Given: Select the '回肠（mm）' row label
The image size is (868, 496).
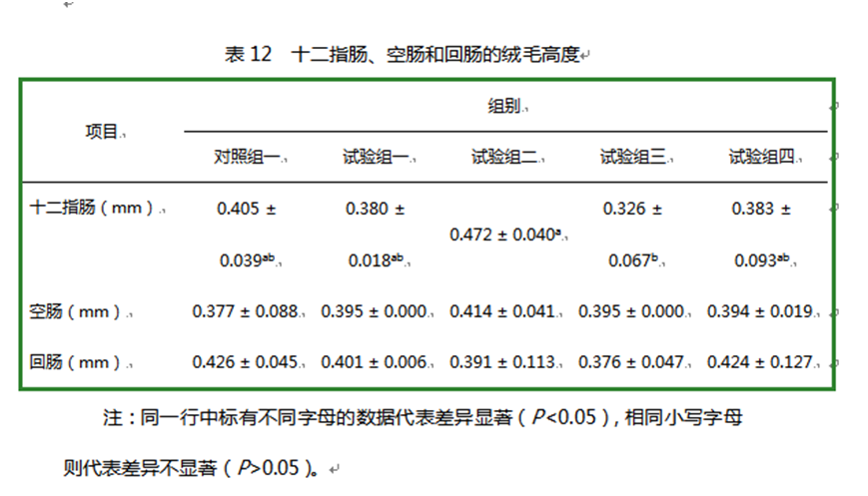Looking at the screenshot, I should tap(75, 362).
